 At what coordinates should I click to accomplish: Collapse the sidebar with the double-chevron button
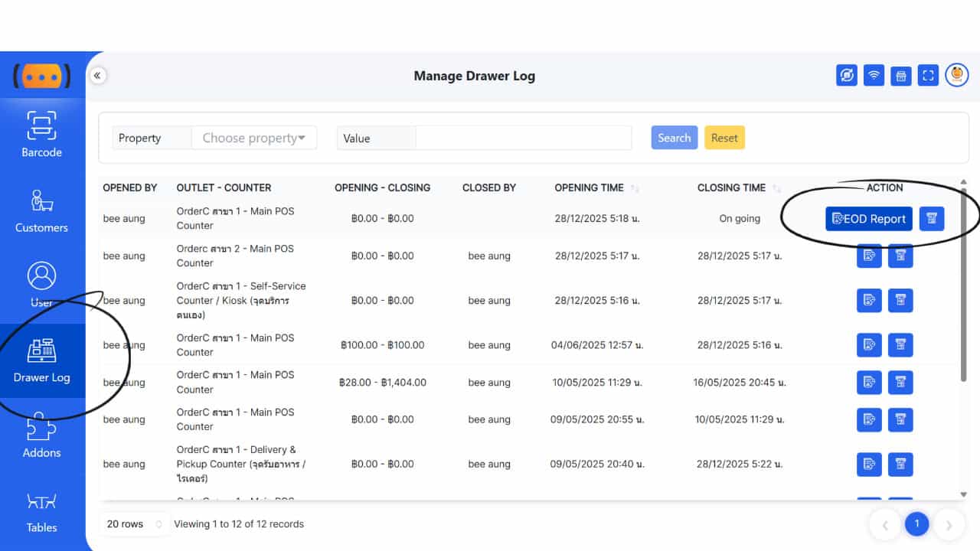point(98,76)
